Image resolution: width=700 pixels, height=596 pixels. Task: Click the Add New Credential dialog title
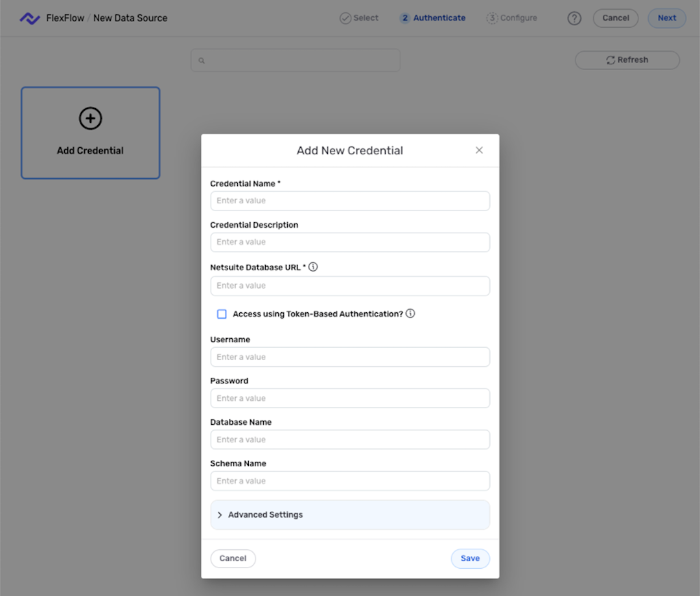pos(350,151)
